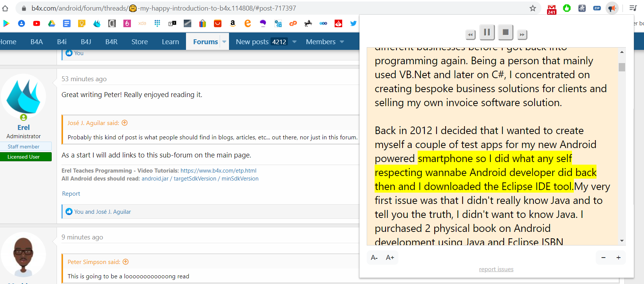Open the red smiley shopping bookmark
644x284 pixels.
[x=218, y=23]
